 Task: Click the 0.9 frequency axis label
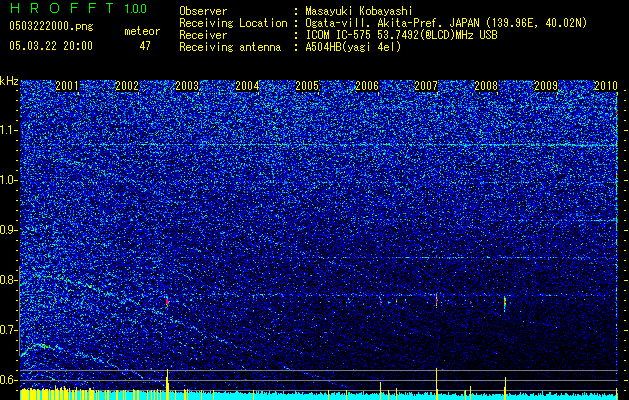[x=9, y=230]
